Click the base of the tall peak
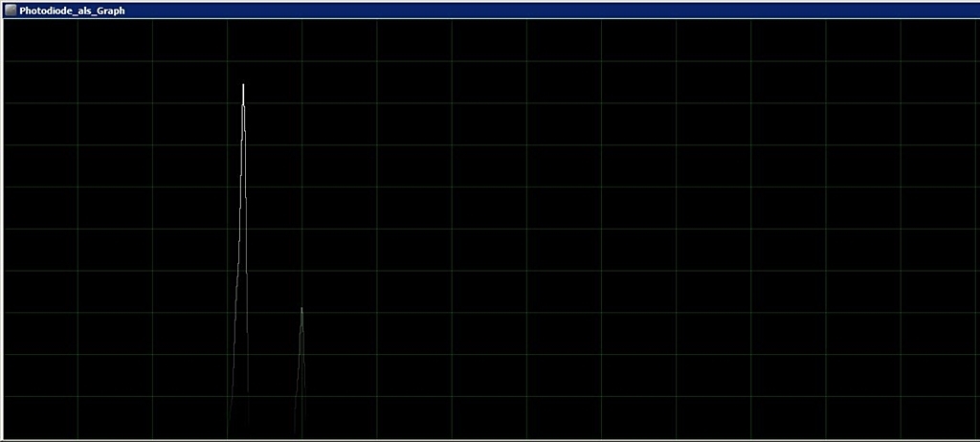This screenshot has width=980, height=442. point(238,432)
